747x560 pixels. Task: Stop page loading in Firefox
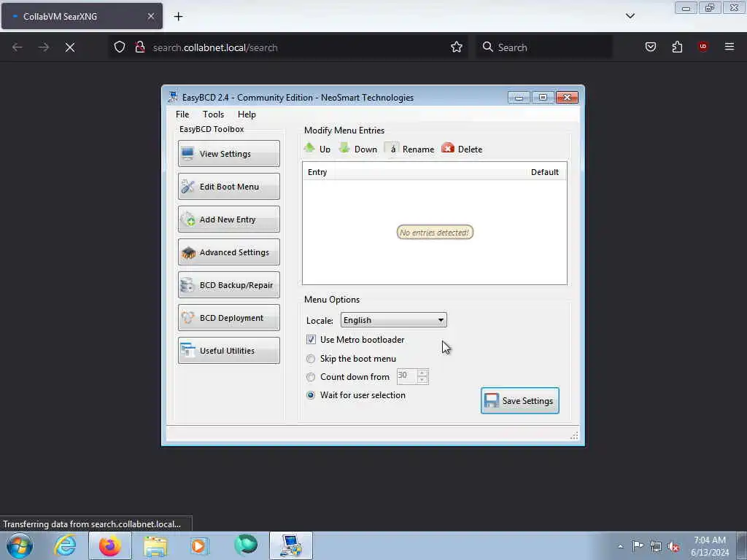pos(70,47)
